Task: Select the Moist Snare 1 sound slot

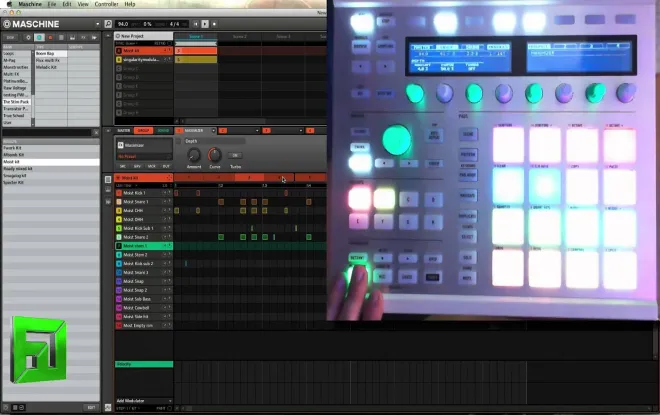Action: (144, 202)
